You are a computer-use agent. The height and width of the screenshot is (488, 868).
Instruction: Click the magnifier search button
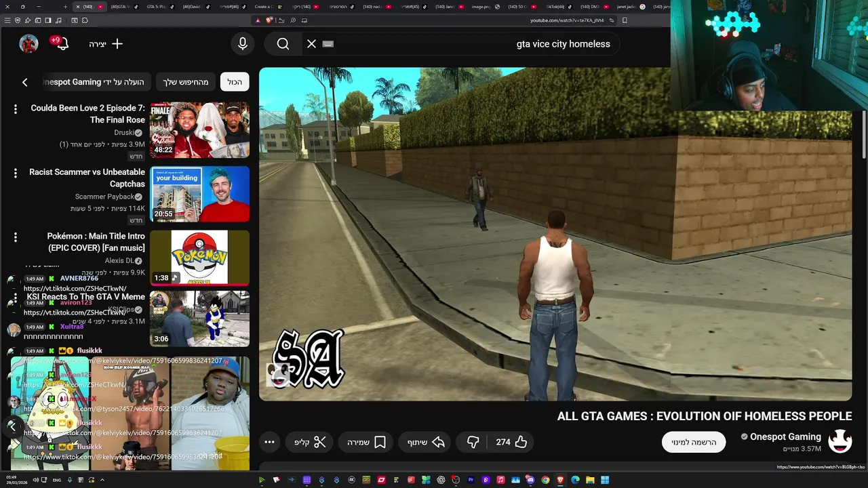(283, 44)
